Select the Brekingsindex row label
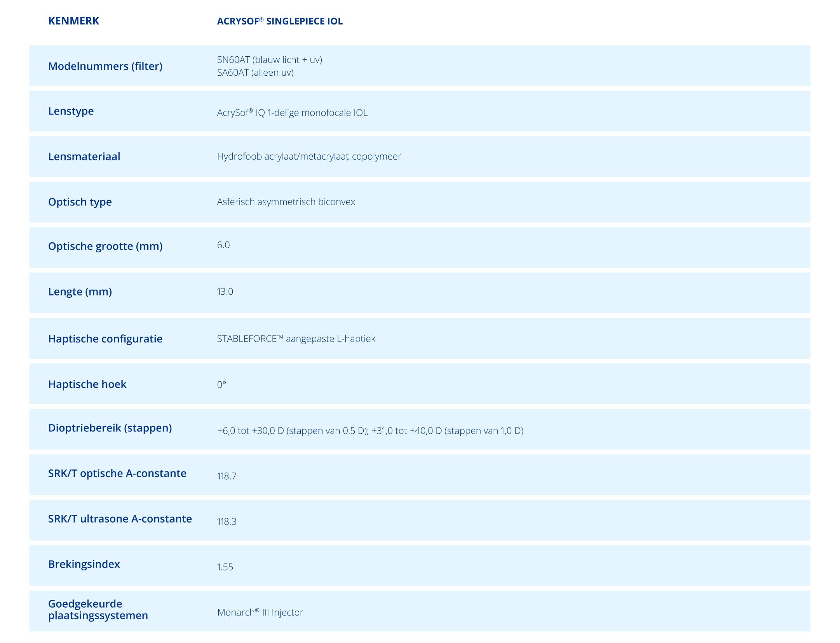The image size is (840, 643). click(84, 565)
